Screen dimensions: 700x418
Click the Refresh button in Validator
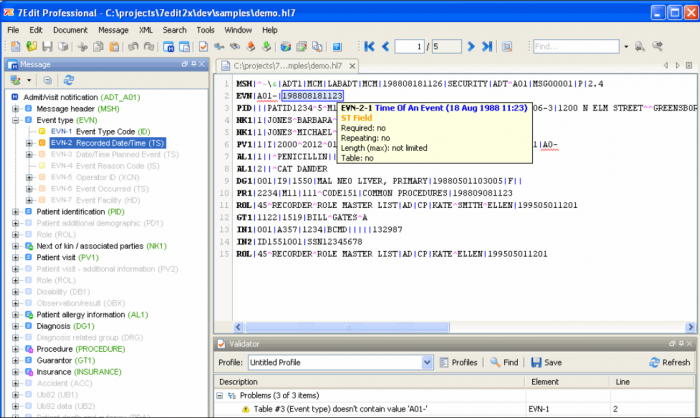click(x=670, y=362)
